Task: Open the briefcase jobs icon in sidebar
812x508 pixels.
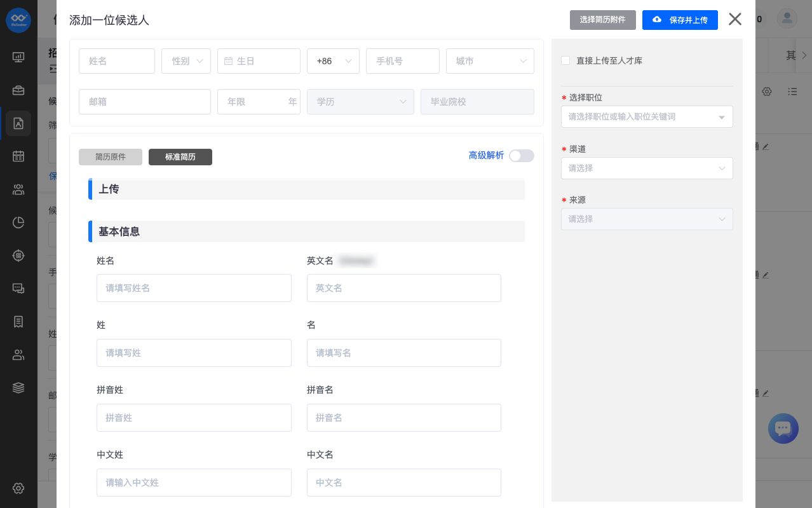Action: point(18,90)
